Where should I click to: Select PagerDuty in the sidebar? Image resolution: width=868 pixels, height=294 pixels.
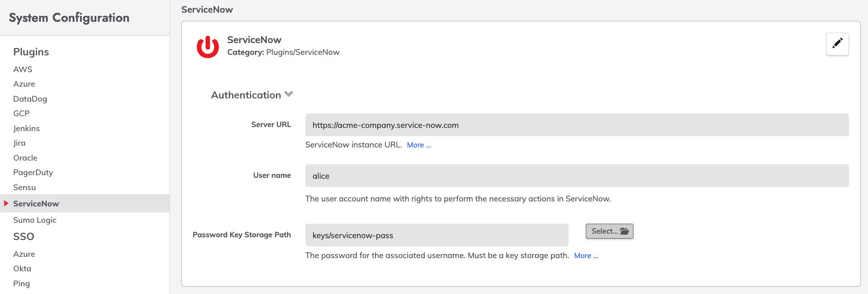pyautogui.click(x=33, y=172)
